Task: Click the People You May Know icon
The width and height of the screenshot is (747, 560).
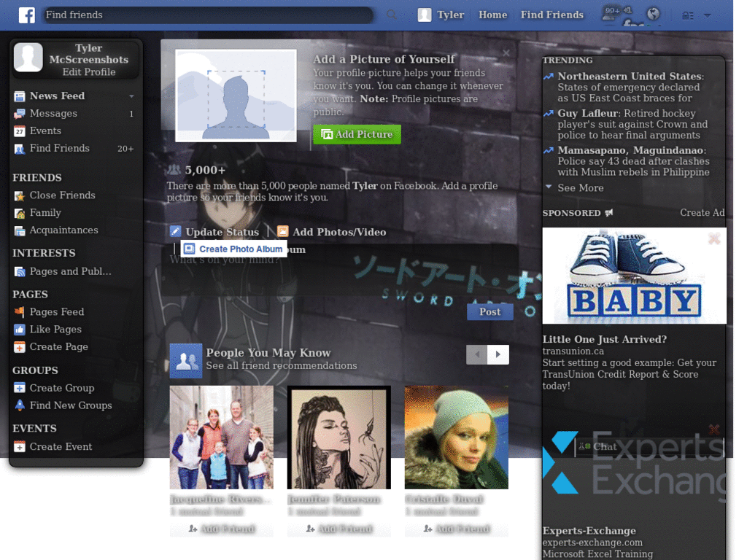Action: coord(186,360)
